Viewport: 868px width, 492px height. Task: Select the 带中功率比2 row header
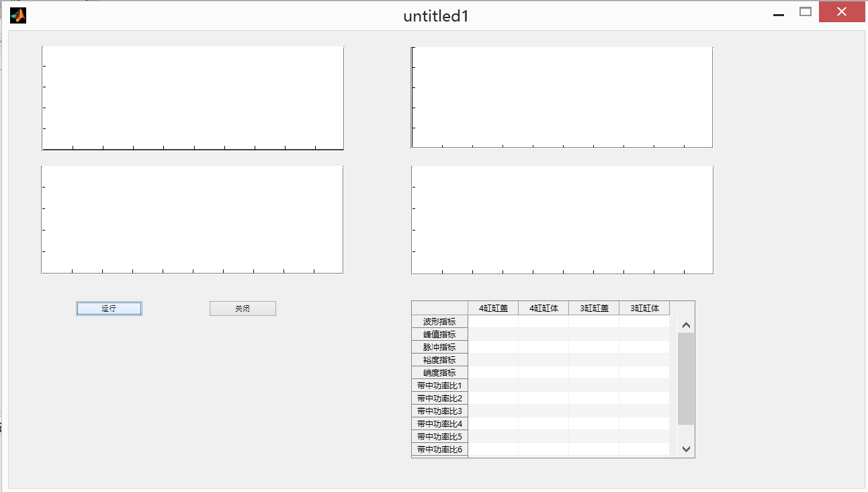tap(439, 398)
